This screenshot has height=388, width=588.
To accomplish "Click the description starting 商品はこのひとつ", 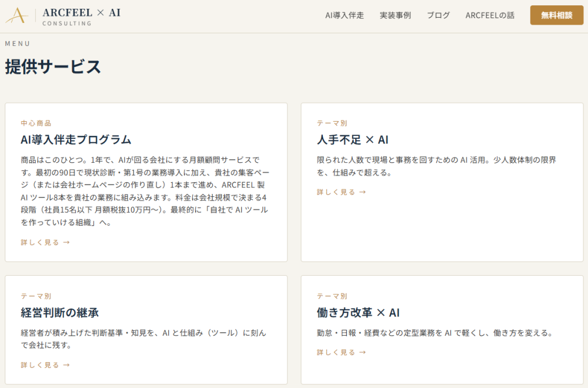I will [x=145, y=191].
